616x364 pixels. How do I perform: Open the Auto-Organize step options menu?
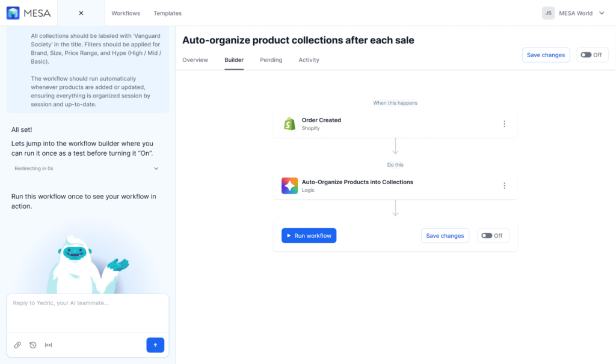[x=504, y=185]
